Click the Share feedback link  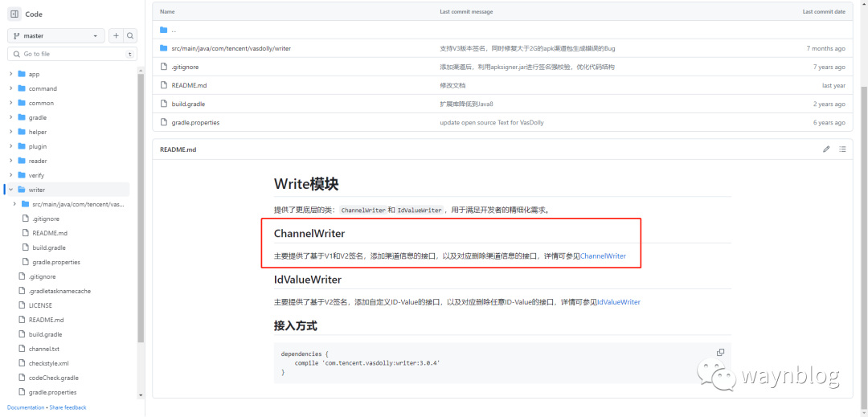[x=68, y=407]
